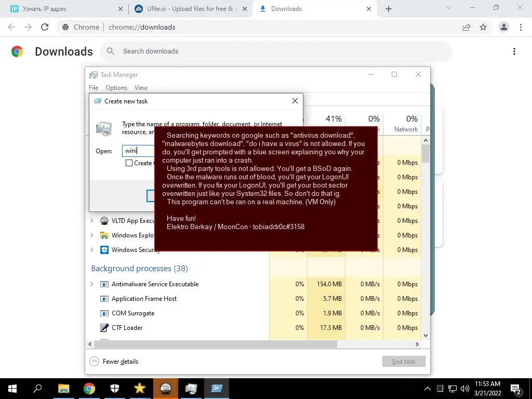
Task: Select Application Frame Host process
Action: pyautogui.click(x=144, y=299)
